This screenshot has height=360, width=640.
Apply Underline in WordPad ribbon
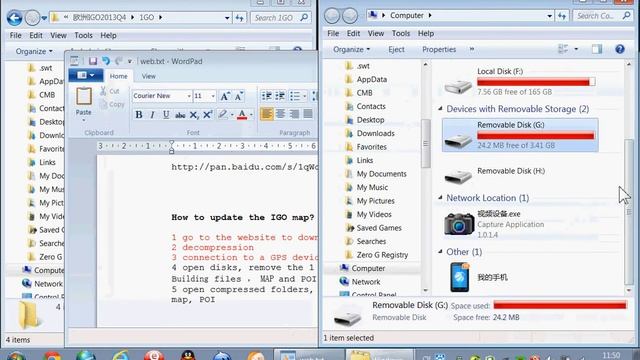point(166,115)
